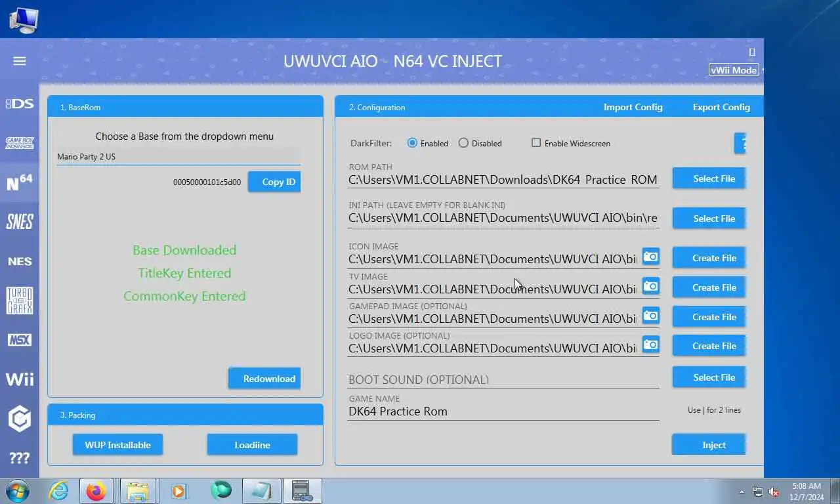The width and height of the screenshot is (840, 504).
Task: Open Windows Start menu
Action: coord(18,491)
